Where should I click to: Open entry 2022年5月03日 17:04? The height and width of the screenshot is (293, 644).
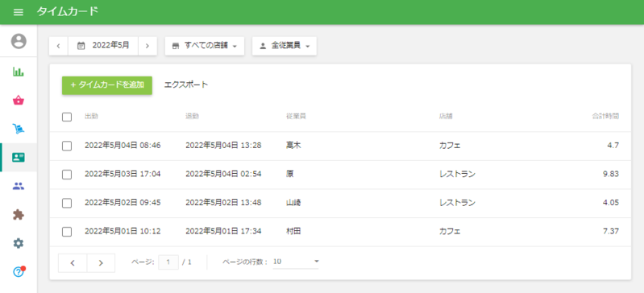click(123, 174)
